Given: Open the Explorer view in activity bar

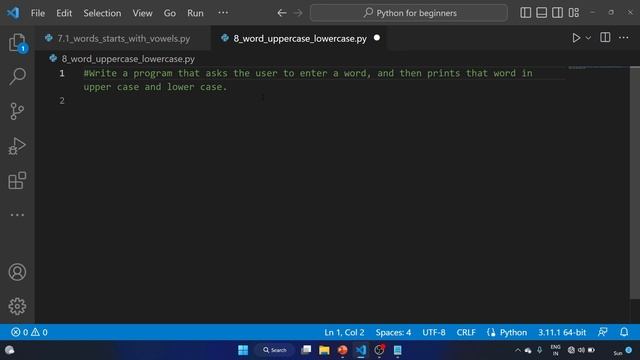Looking at the screenshot, I should click(x=17, y=42).
